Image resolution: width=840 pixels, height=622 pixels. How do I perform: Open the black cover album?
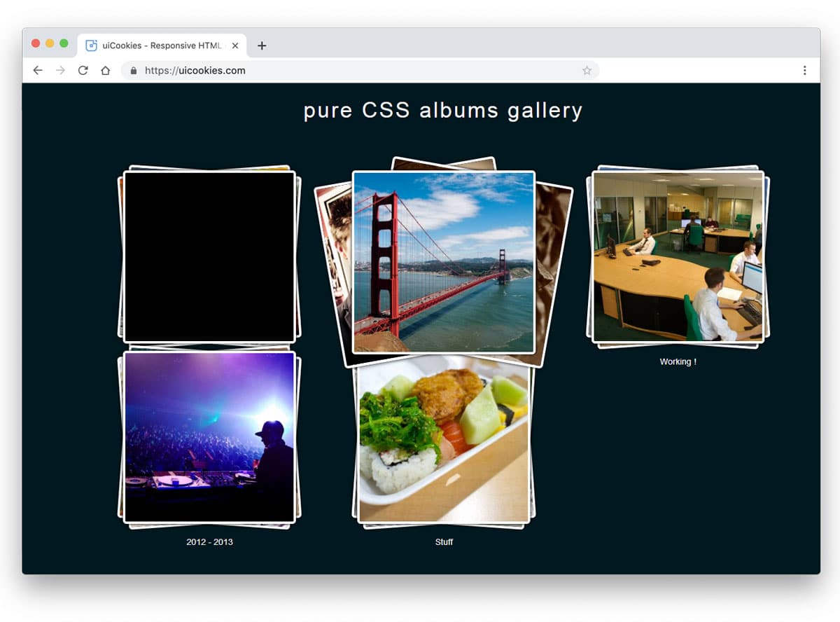coord(209,256)
